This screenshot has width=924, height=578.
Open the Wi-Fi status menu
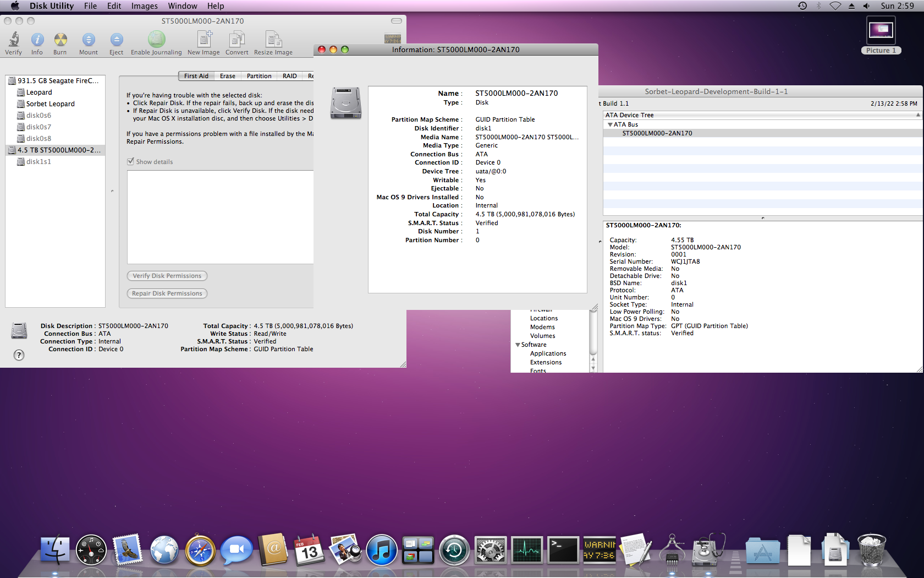pyautogui.click(x=835, y=6)
